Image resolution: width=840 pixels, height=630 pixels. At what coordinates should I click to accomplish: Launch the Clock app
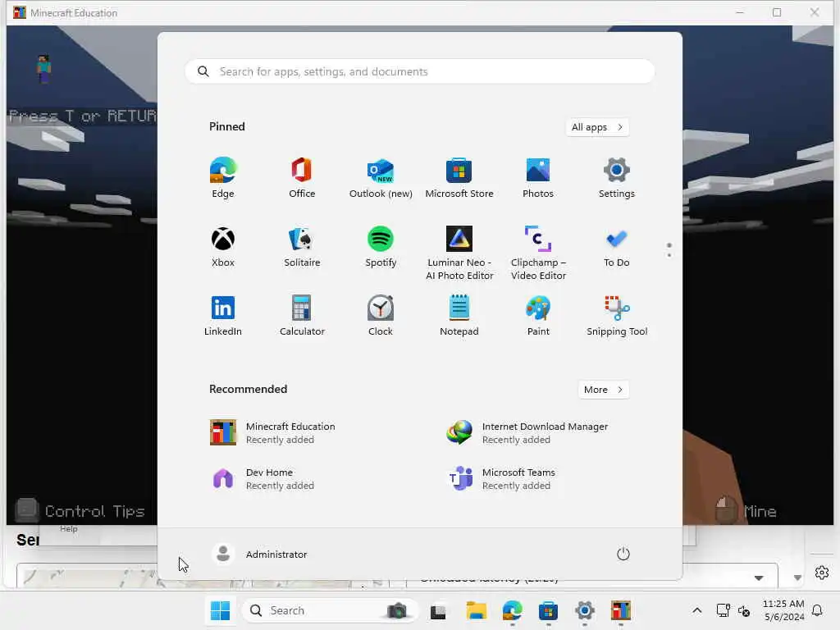click(x=381, y=316)
